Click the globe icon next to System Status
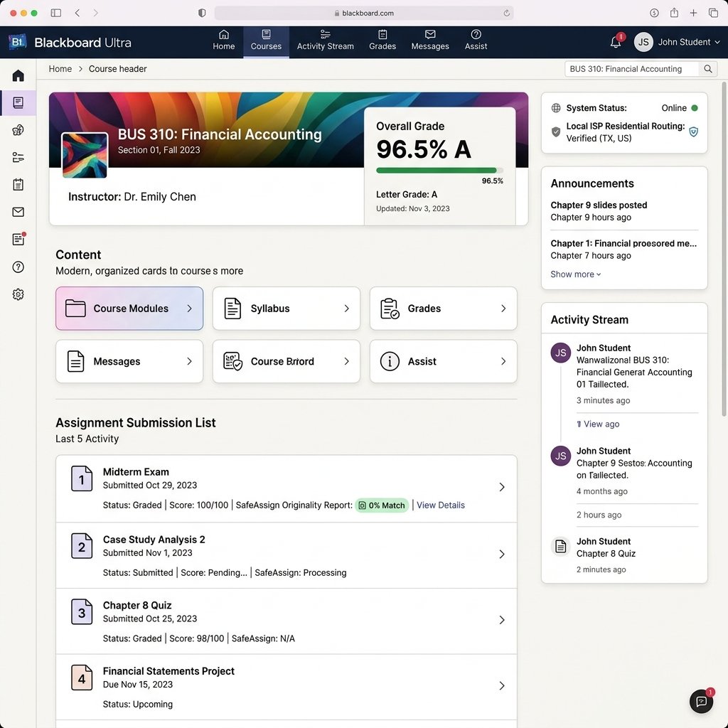Image resolution: width=728 pixels, height=728 pixels. pyautogui.click(x=556, y=108)
